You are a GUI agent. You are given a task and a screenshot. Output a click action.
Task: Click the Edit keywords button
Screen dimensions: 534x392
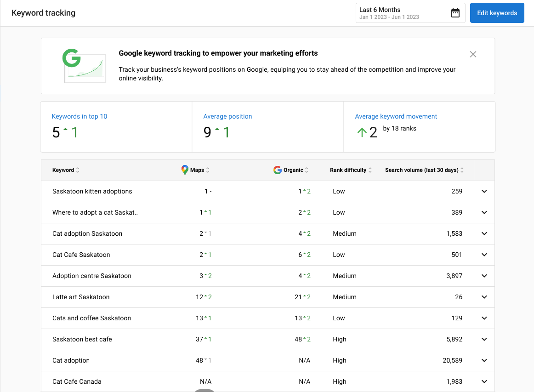pyautogui.click(x=497, y=13)
